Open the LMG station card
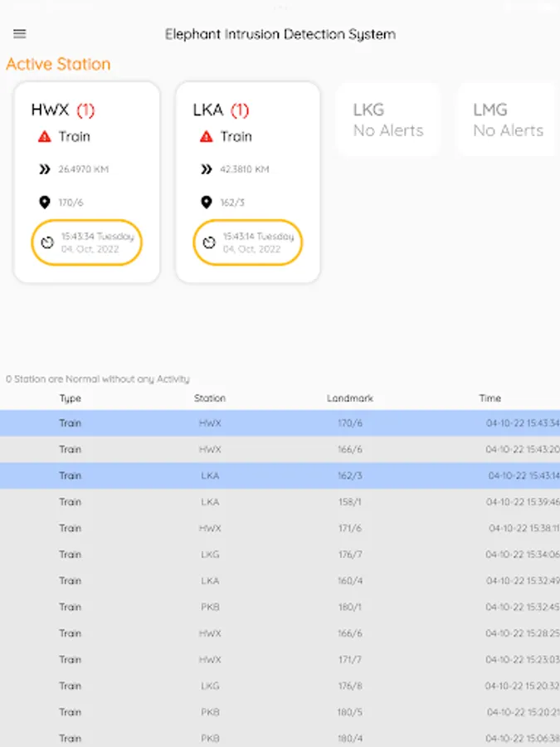 508,120
